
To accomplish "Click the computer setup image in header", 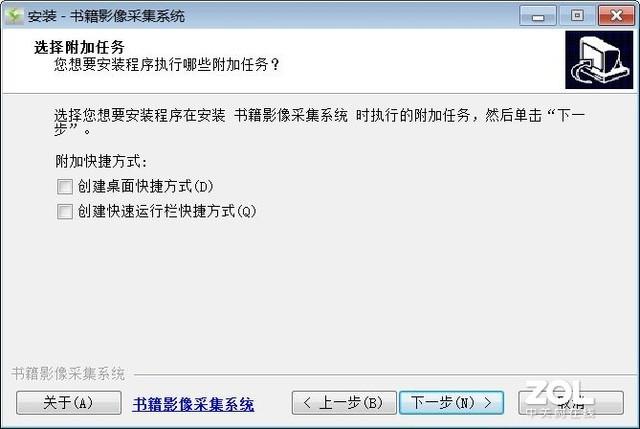I will point(599,60).
